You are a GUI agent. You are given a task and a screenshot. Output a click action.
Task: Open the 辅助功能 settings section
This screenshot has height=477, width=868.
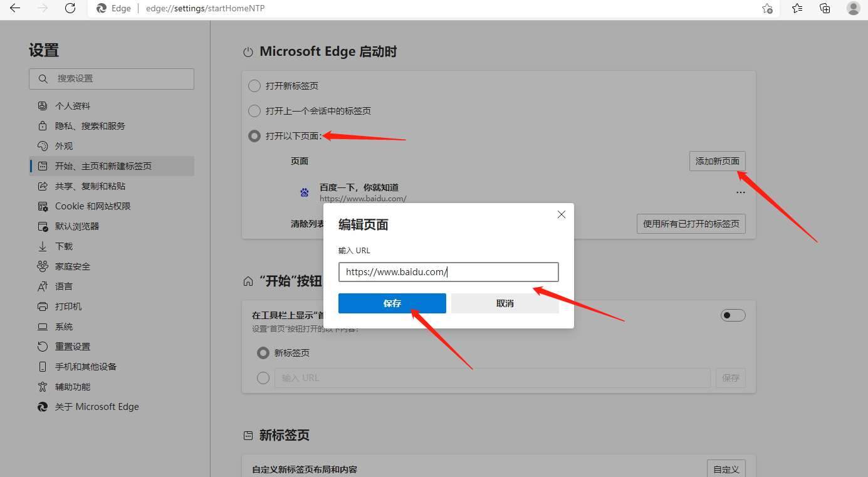(x=112, y=387)
